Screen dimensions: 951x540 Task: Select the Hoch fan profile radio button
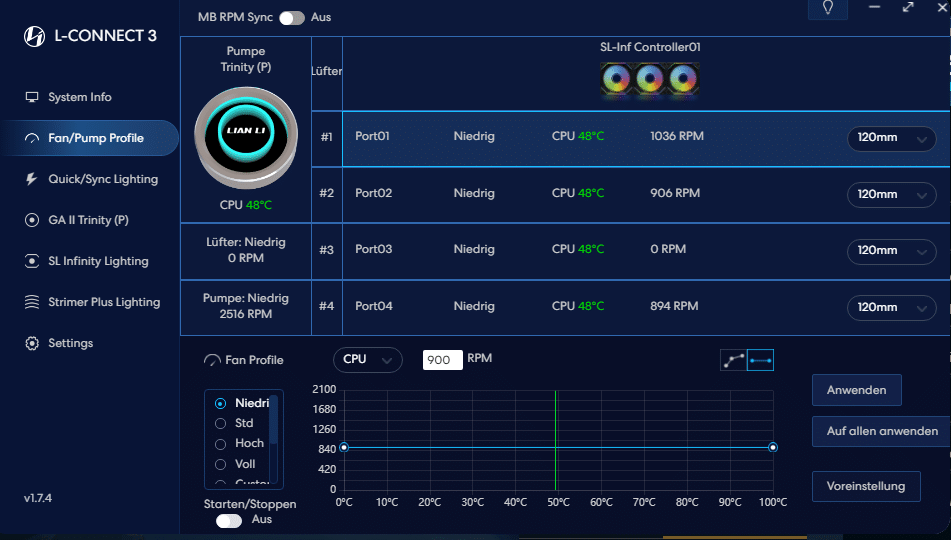click(221, 443)
